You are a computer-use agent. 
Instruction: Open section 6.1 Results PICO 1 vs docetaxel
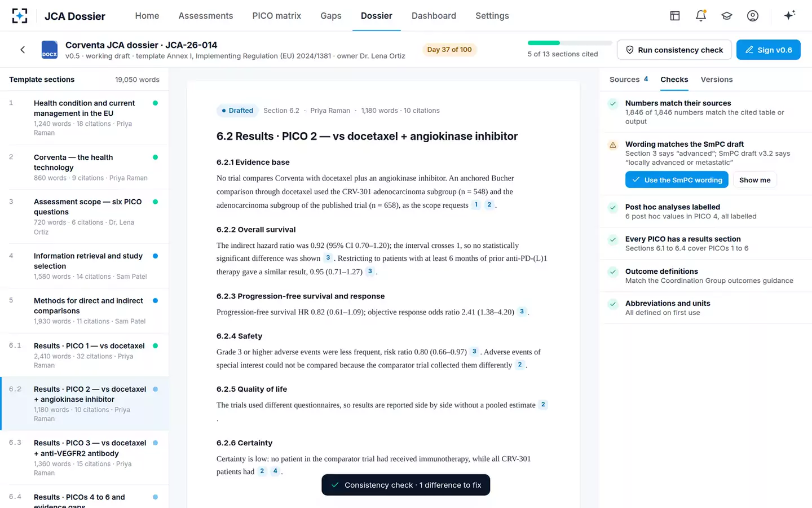pyautogui.click(x=85, y=356)
